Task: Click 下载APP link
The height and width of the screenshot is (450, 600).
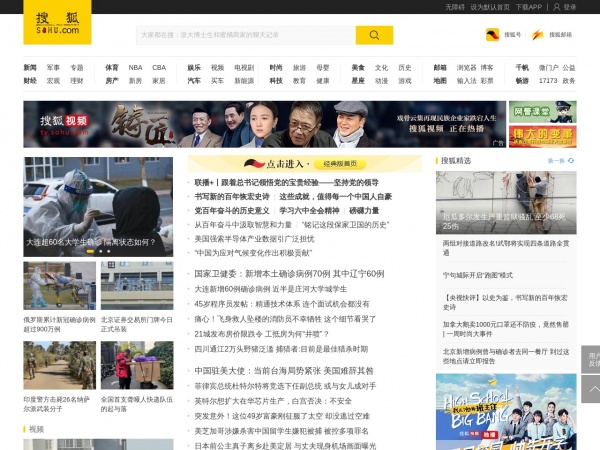Action: tap(529, 7)
